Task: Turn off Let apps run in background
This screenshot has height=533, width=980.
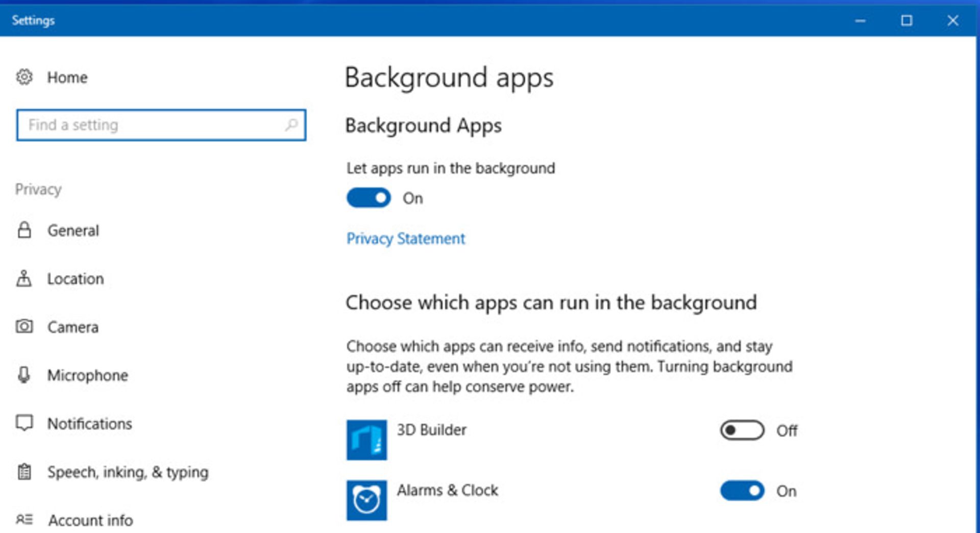Action: (x=369, y=198)
